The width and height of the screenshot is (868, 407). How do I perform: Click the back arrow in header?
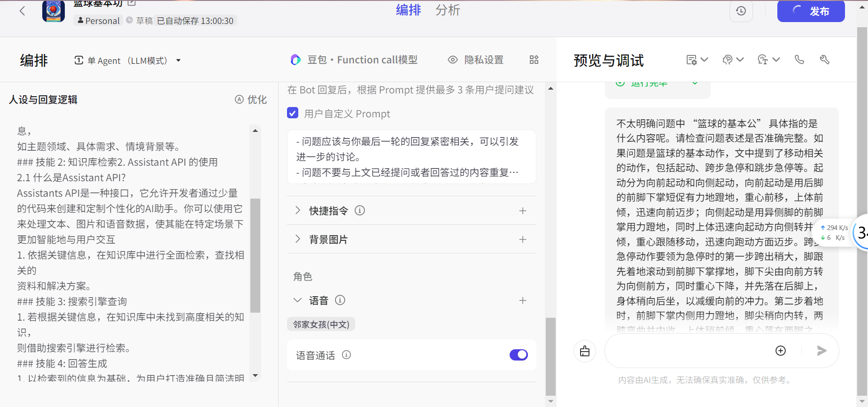pyautogui.click(x=22, y=11)
